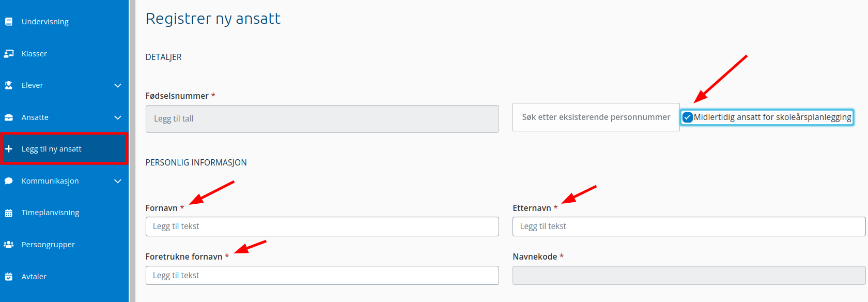The image size is (868, 302).
Task: Click the sidebar vertical scrollbar
Action: click(x=132, y=151)
